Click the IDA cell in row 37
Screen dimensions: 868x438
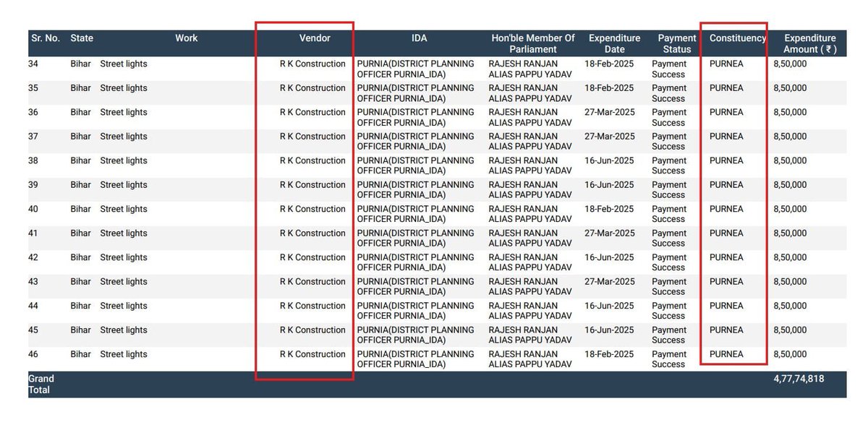point(416,142)
